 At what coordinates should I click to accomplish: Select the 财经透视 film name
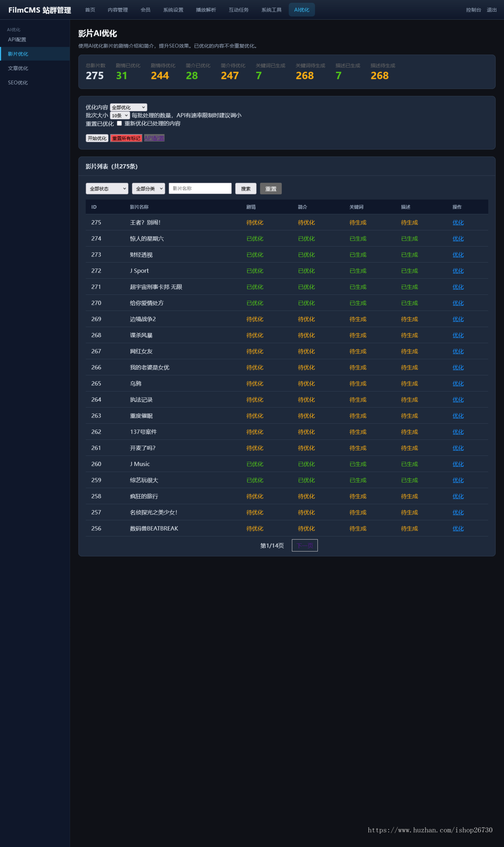(141, 255)
